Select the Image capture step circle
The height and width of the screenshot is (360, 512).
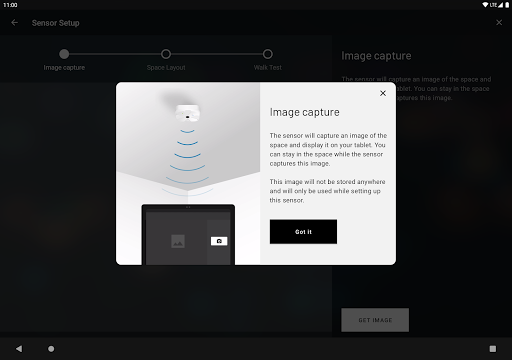click(x=64, y=54)
